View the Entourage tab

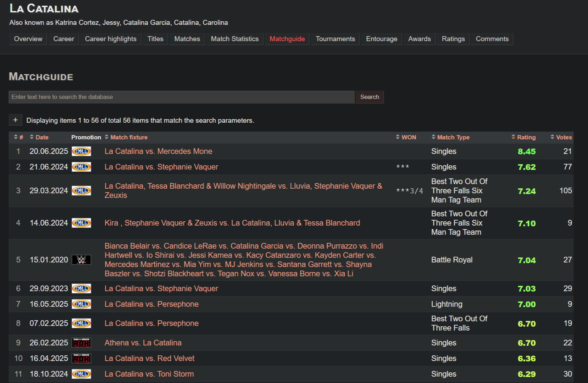pyautogui.click(x=382, y=39)
